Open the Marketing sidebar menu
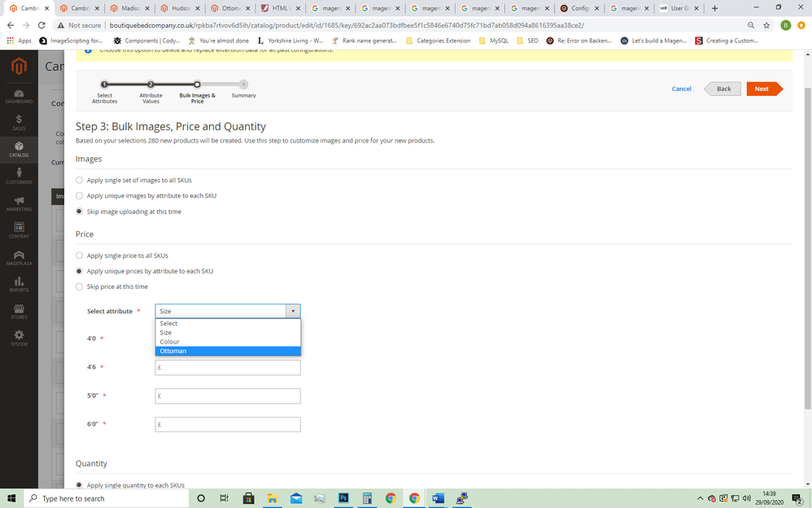812x508 pixels. click(x=19, y=203)
